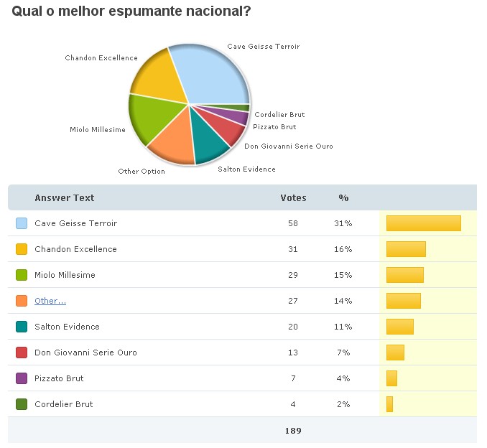Screen dimensions: 487x448
Task: Click the teal Salton Evidence legend swatch
Action: tap(22, 327)
